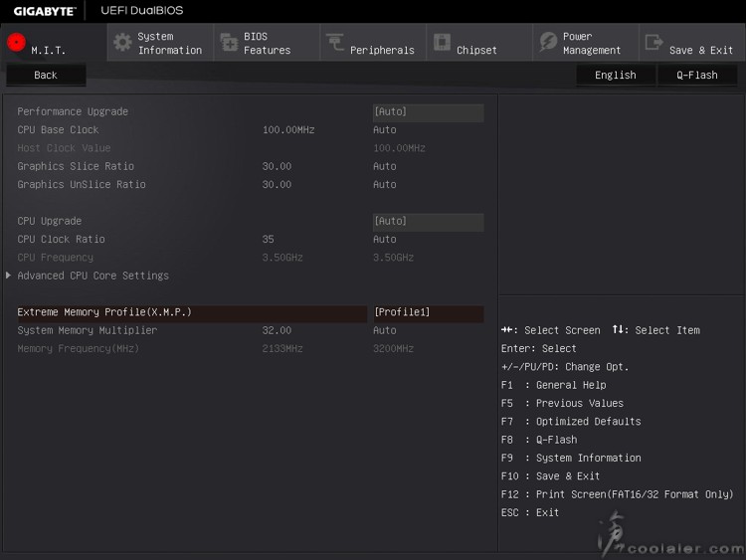Select CPU Base Clock Auto value

pos(384,130)
